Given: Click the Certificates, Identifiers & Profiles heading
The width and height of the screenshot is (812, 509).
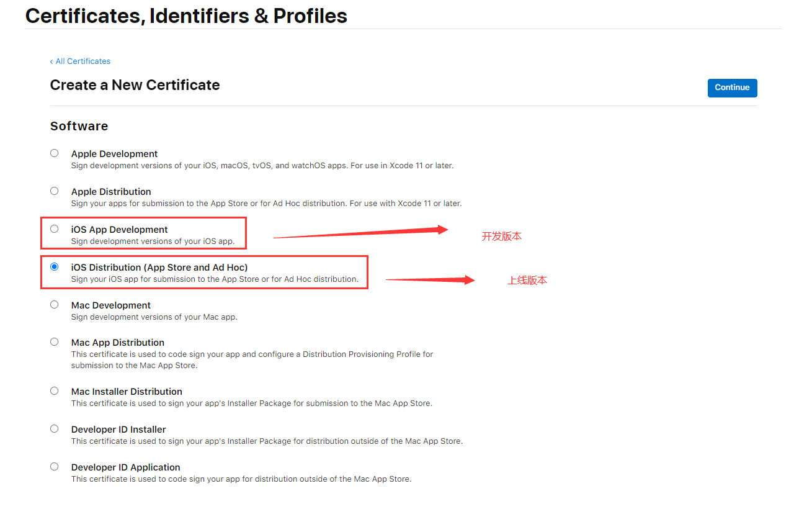Looking at the screenshot, I should pyautogui.click(x=186, y=16).
